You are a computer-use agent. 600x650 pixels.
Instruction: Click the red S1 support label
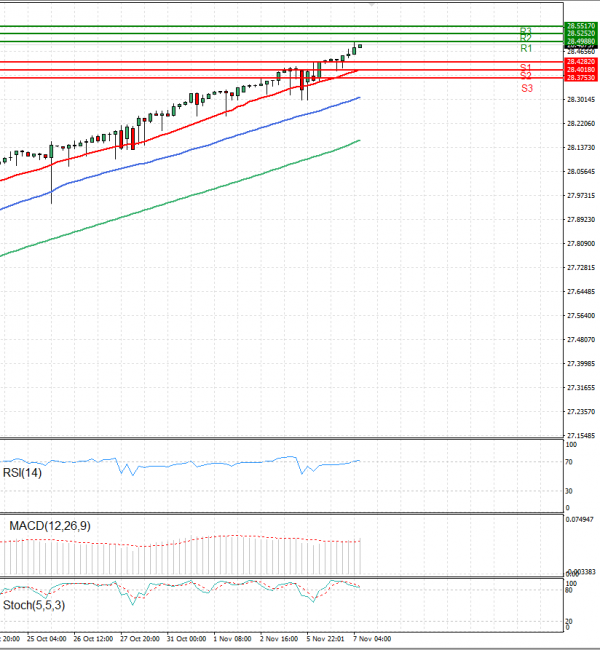click(x=525, y=67)
